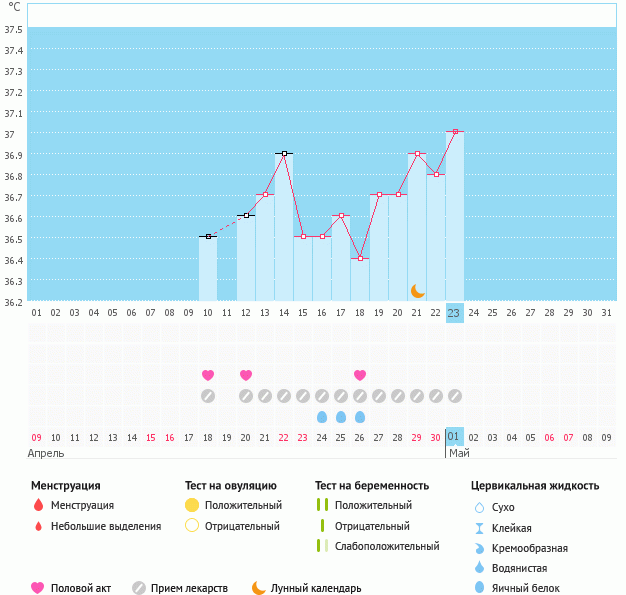Click the orange moon icon on the chart

(x=417, y=290)
